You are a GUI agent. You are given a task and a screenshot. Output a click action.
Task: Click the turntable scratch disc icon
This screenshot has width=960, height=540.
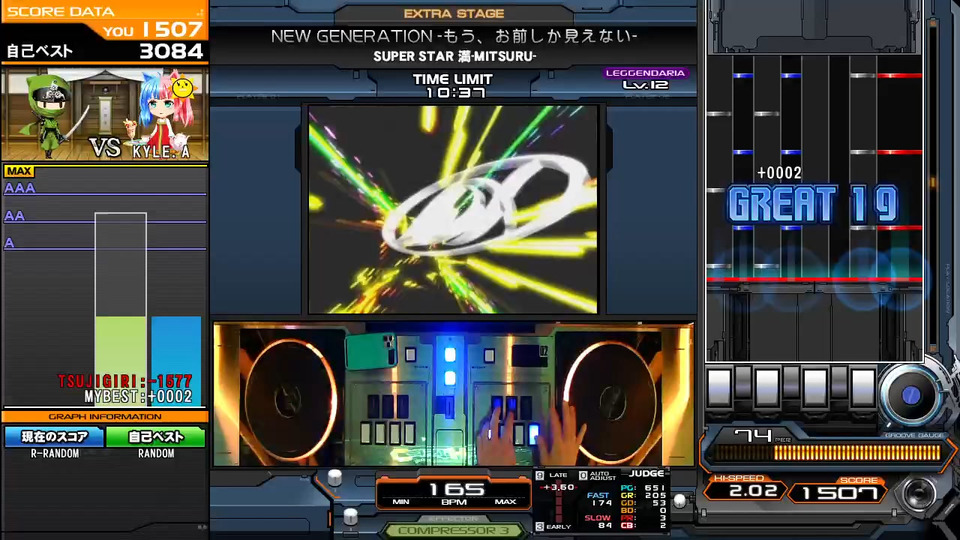click(910, 395)
